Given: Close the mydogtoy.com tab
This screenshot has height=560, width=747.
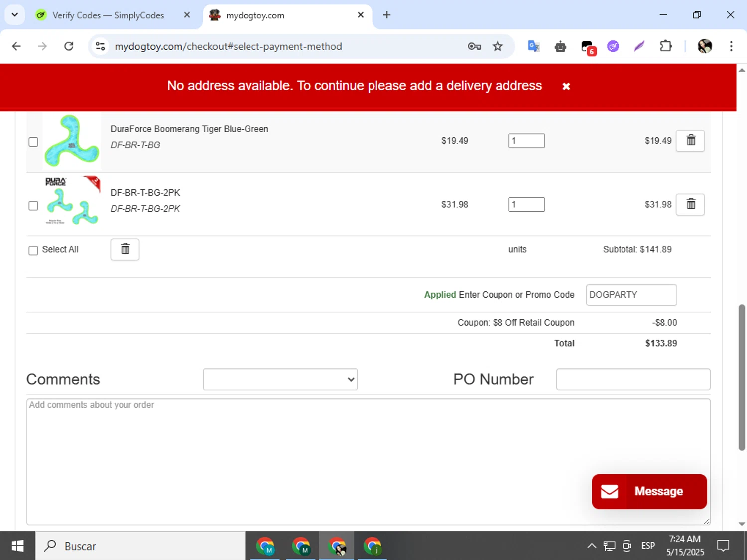Looking at the screenshot, I should pos(361,15).
